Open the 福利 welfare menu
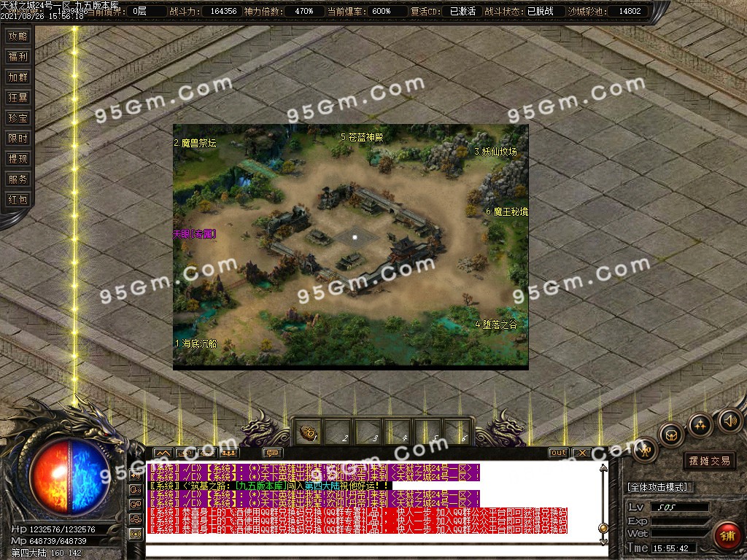The height and width of the screenshot is (560, 747). [18, 57]
